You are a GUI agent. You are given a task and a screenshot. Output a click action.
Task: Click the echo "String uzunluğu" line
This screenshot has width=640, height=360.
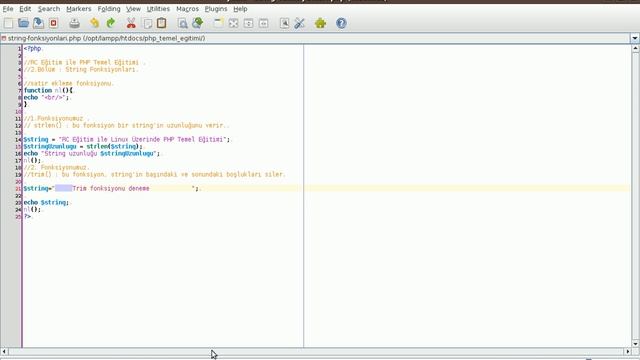point(91,153)
